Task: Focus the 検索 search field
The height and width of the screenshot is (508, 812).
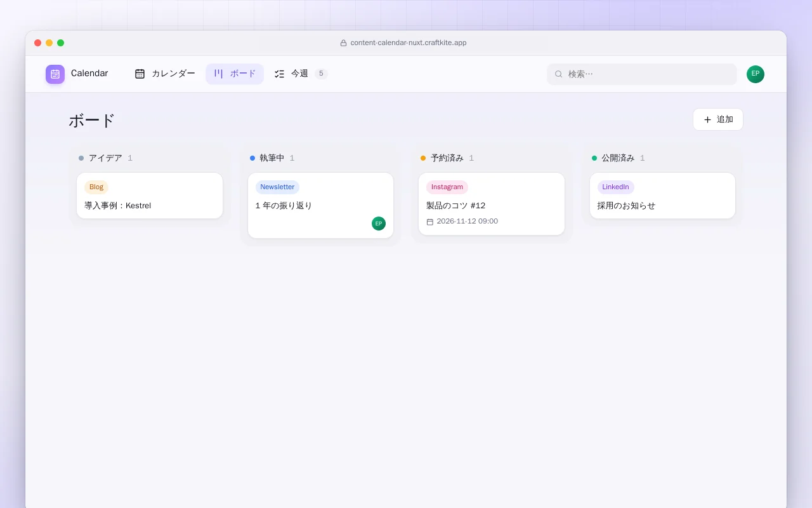Action: pos(642,74)
